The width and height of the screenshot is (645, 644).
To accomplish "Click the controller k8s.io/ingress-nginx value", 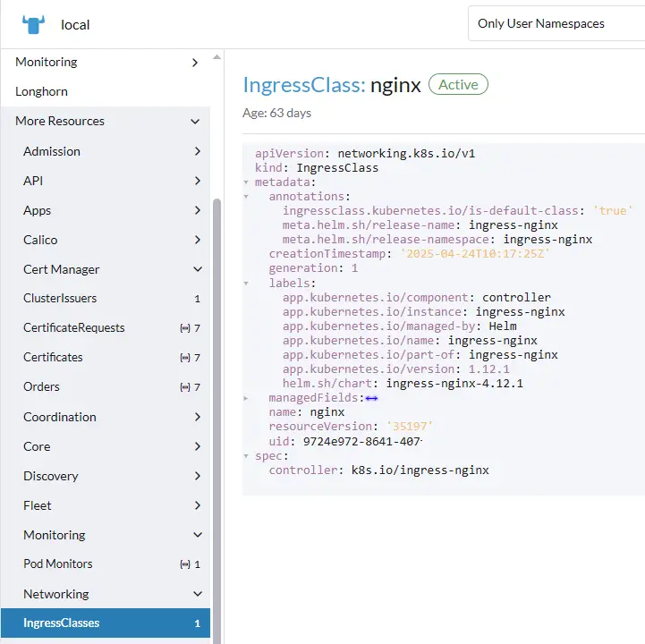I will click(420, 470).
